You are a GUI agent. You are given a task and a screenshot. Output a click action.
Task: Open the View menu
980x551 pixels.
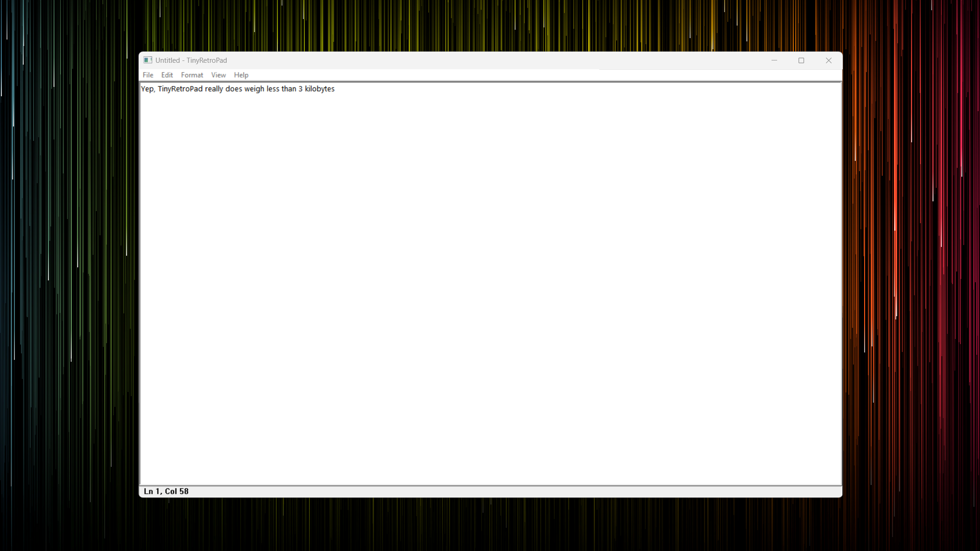(218, 75)
